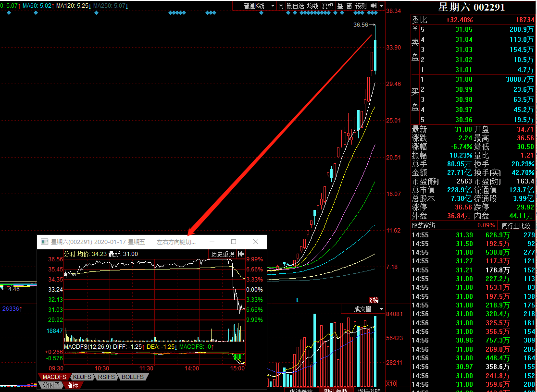The width and height of the screenshot is (537, 392).
Task: Click the 同行业比较 button
Action: [516, 226]
